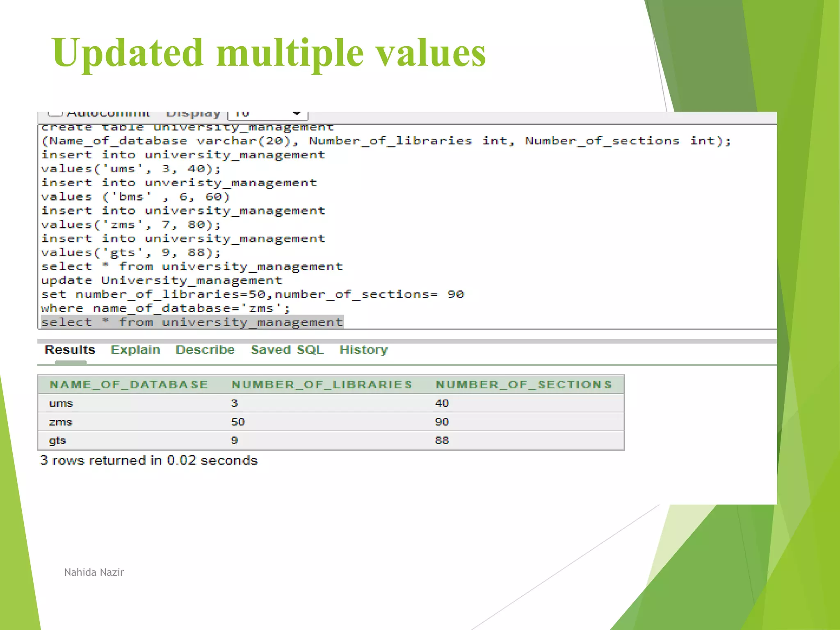This screenshot has height=630, width=840.
Task: Click the sections value 88 for gts
Action: (x=442, y=441)
